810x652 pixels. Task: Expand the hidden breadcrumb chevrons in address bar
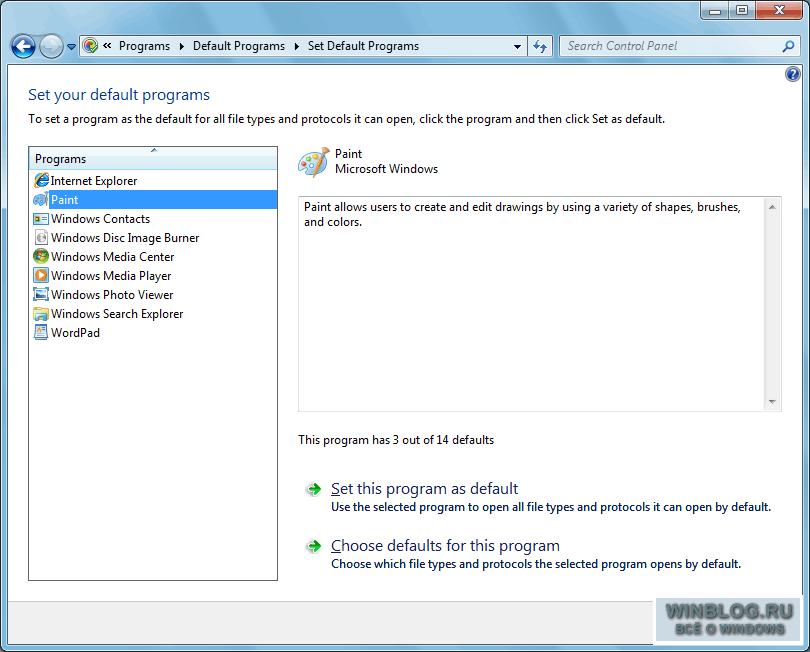click(x=107, y=45)
